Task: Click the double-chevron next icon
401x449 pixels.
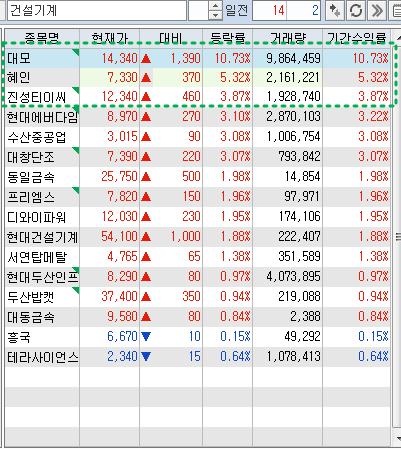Action: click(x=377, y=11)
